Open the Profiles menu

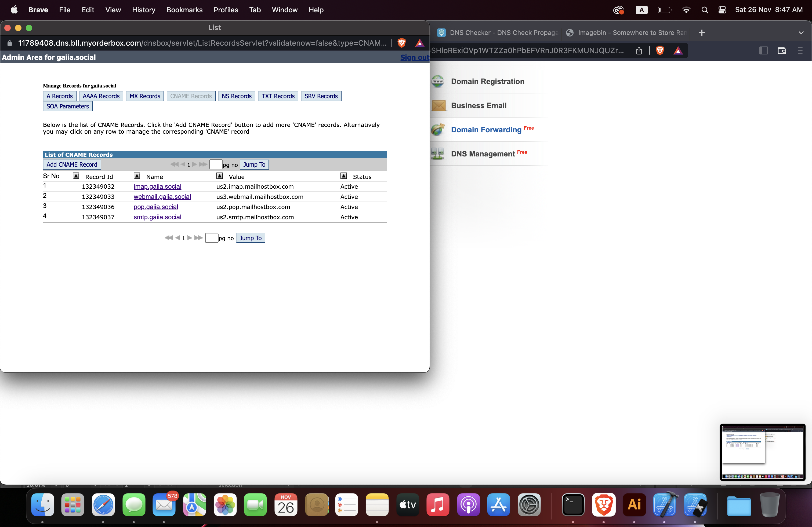point(226,10)
